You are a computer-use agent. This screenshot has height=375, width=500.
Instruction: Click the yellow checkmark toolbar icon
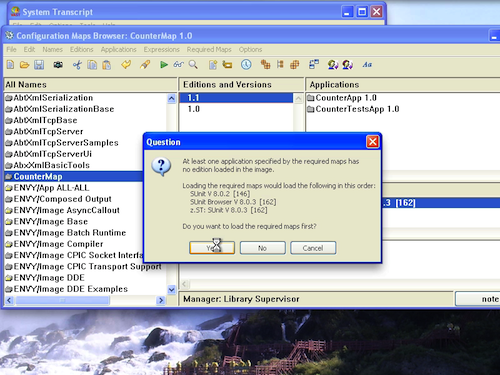coord(126,64)
